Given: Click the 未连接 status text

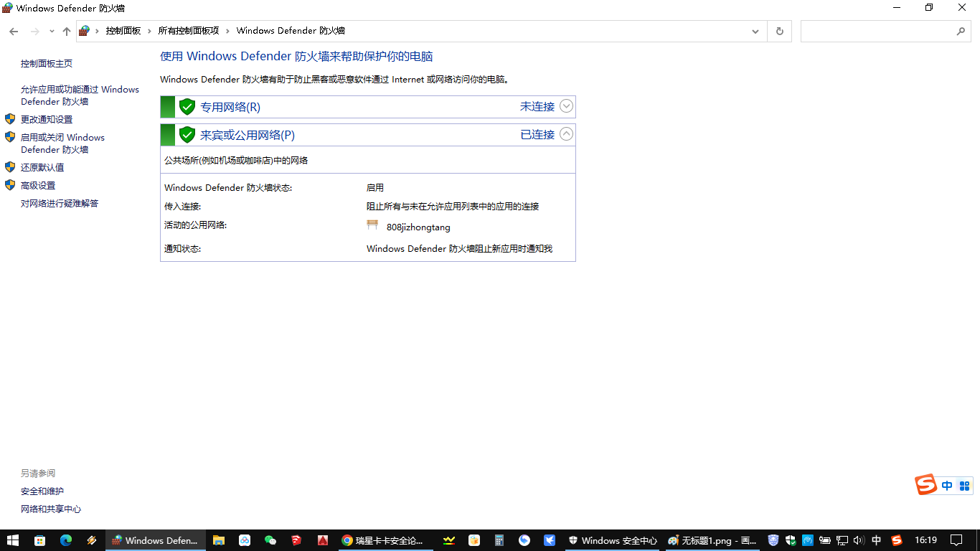Looking at the screenshot, I should coord(537,107).
